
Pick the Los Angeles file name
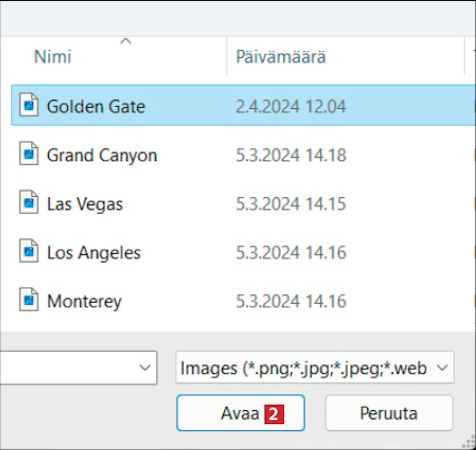pos(94,253)
